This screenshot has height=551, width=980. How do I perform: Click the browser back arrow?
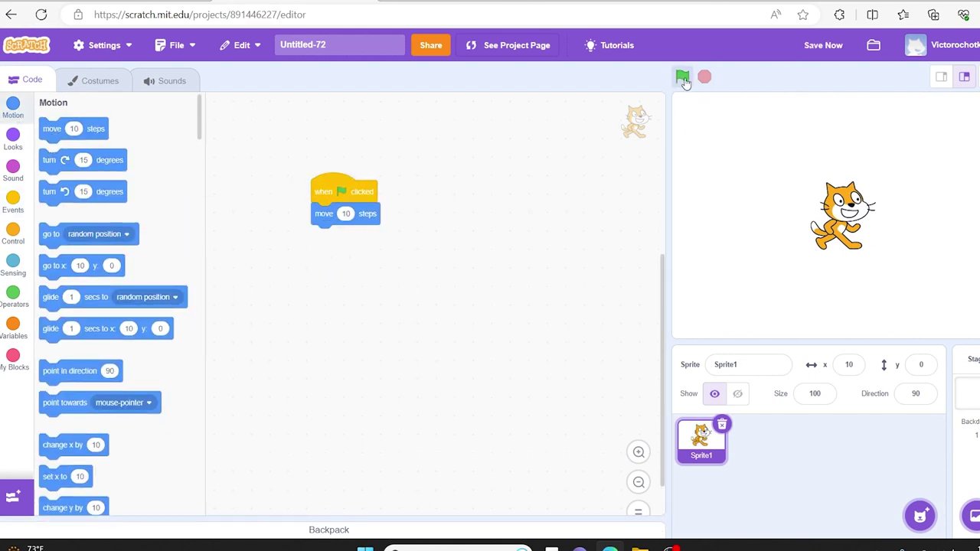coord(11,15)
